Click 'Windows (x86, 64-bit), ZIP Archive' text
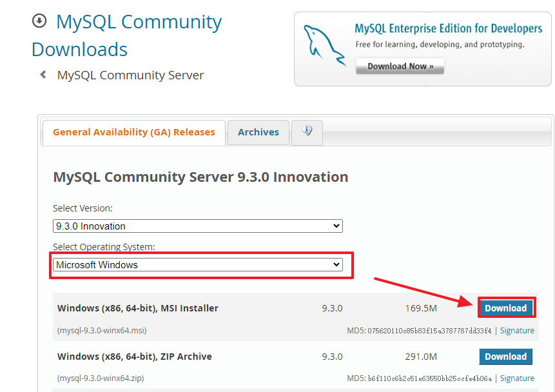Image resolution: width=555 pixels, height=392 pixels. [135, 357]
